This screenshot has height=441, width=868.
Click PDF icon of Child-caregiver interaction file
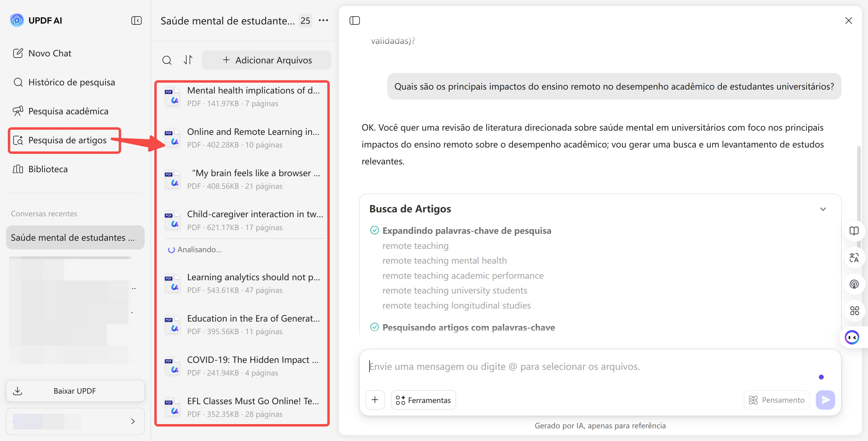172,220
